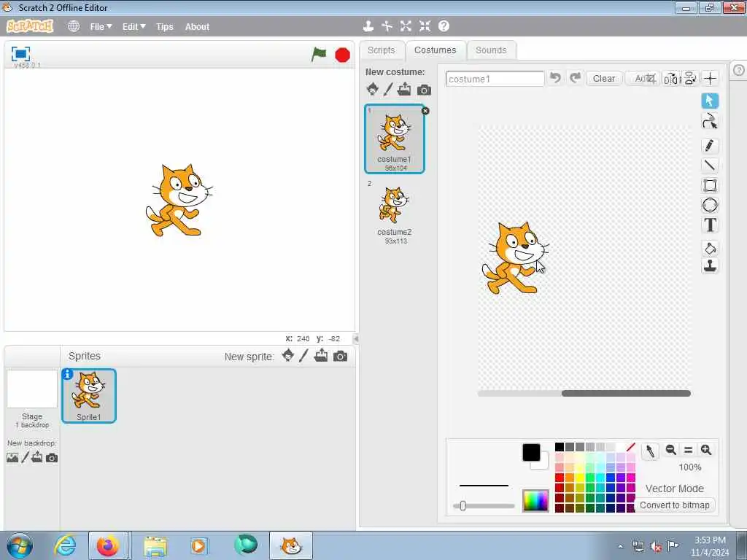
Task: Open block help question mark in toolbar
Action: pyautogui.click(x=444, y=26)
